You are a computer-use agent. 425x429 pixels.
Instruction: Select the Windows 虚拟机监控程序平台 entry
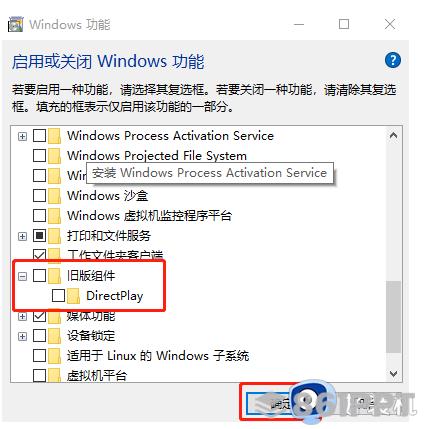click(x=149, y=216)
